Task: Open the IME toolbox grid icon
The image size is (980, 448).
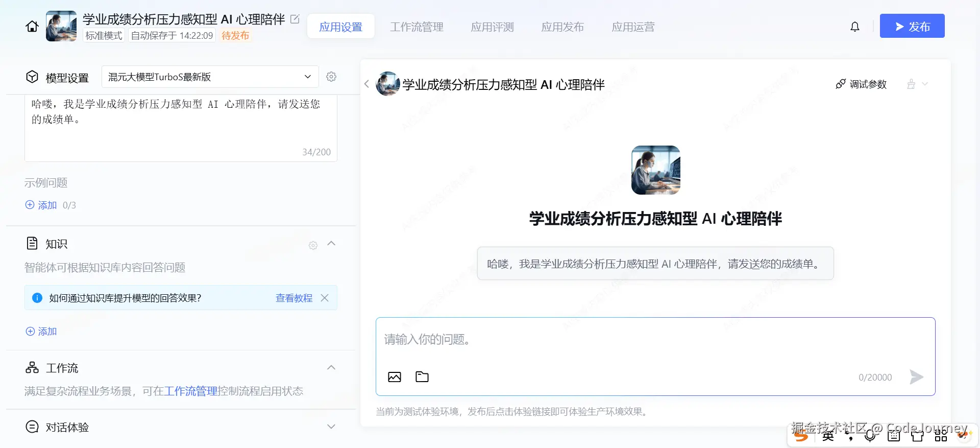Action: [941, 435]
